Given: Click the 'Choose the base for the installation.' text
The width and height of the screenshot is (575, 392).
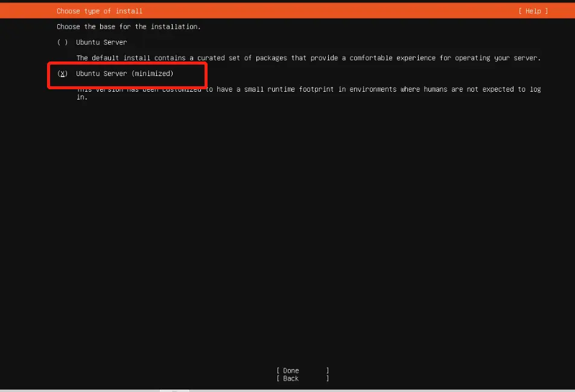Looking at the screenshot, I should pyautogui.click(x=129, y=27).
